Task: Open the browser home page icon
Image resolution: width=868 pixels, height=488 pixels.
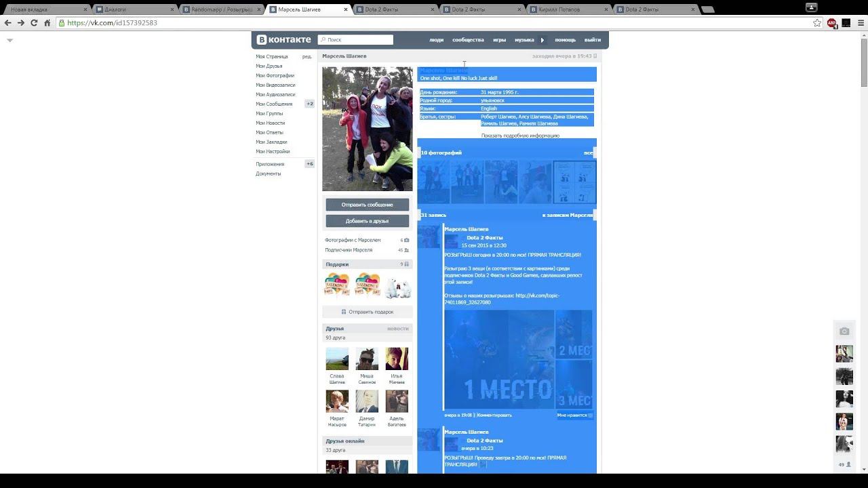Action: (47, 22)
